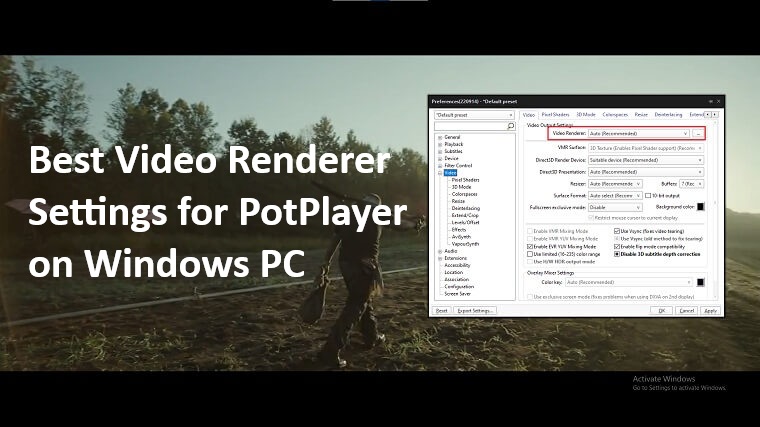The image size is (760, 427).
Task: Toggle Use limited (16-235) color range
Action: point(530,254)
